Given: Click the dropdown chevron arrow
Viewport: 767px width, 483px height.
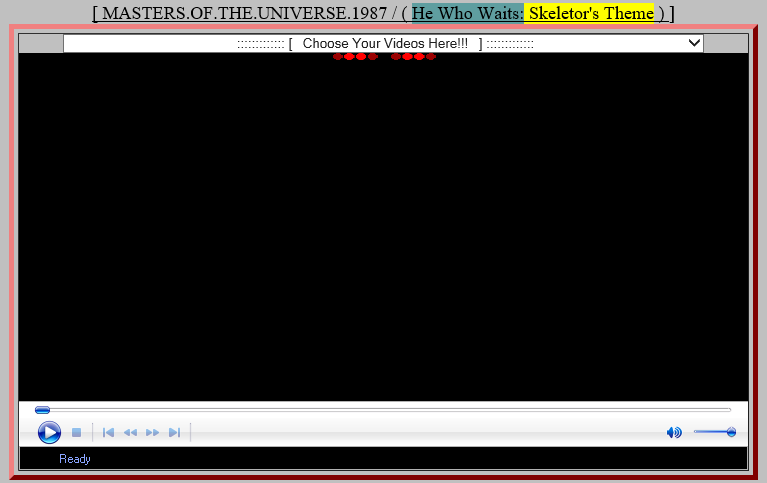Looking at the screenshot, I should coord(694,43).
